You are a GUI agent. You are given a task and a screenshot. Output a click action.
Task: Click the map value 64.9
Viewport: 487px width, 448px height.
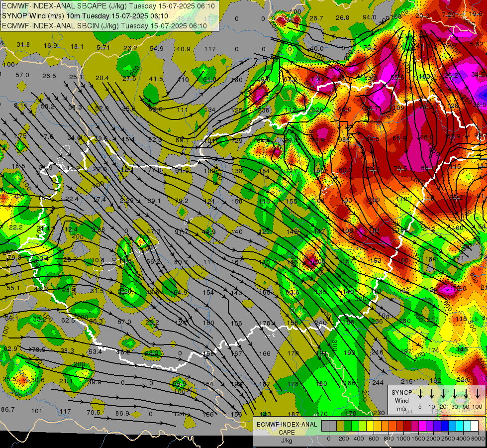(x=181, y=293)
